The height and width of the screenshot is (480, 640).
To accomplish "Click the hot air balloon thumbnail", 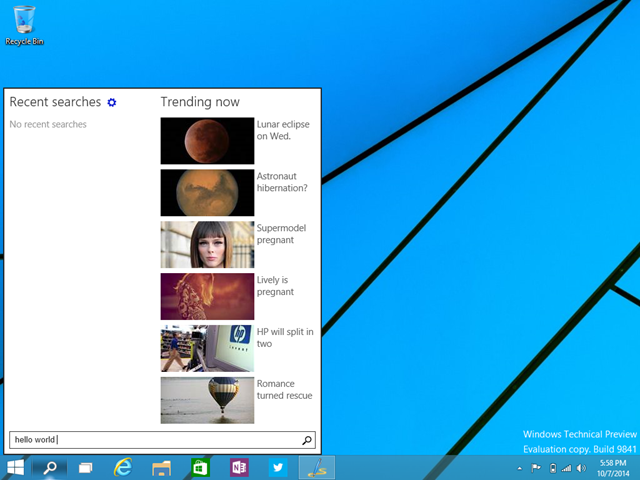I will coord(207,400).
